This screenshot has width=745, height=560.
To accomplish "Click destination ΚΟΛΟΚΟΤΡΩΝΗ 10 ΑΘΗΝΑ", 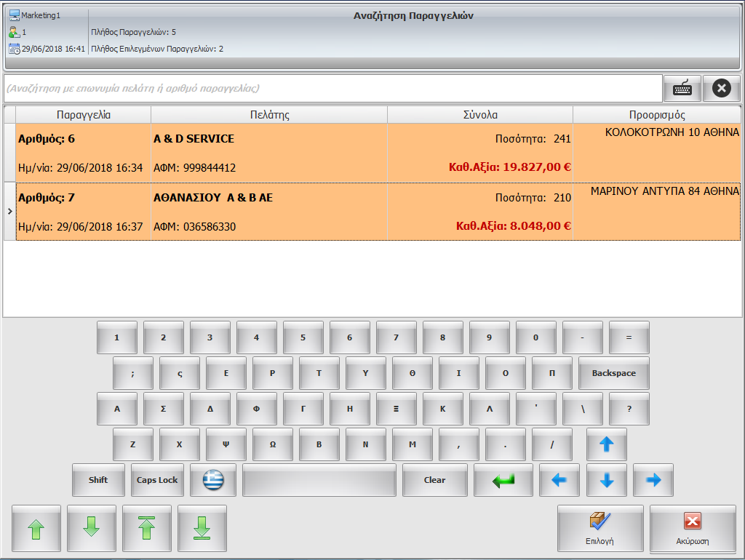I will pyautogui.click(x=672, y=132).
